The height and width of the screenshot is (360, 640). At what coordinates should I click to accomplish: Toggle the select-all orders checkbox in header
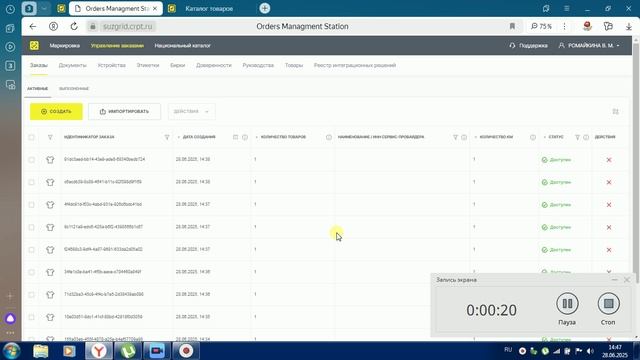31,137
